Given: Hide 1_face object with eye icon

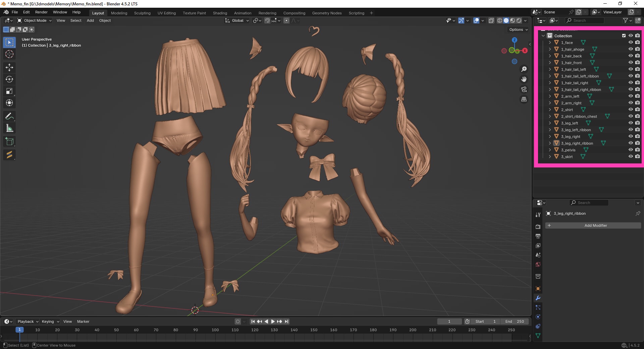Looking at the screenshot, I should tap(631, 42).
